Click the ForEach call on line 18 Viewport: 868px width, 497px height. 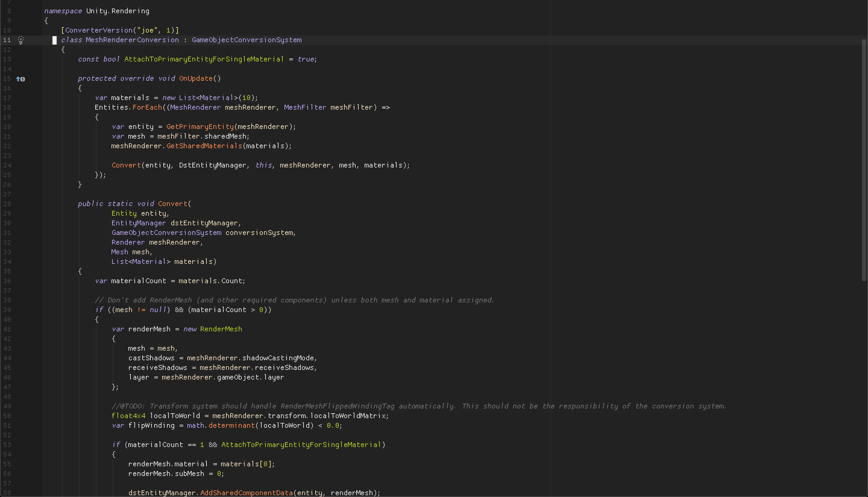(147, 108)
